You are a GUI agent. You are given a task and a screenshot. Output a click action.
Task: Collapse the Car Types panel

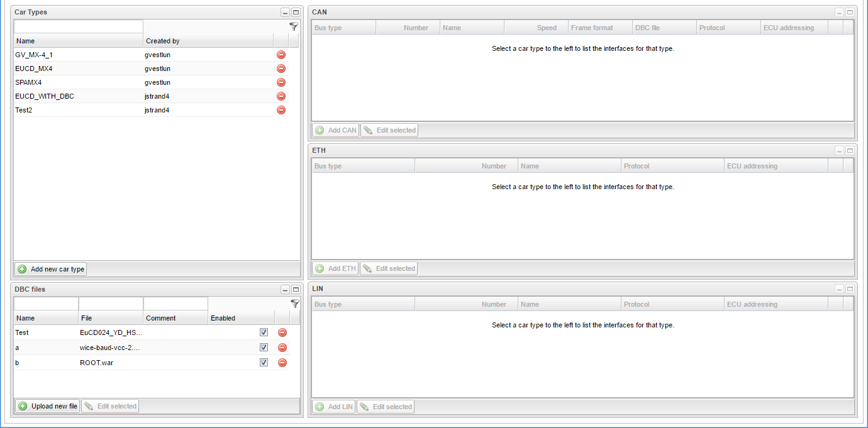(285, 13)
